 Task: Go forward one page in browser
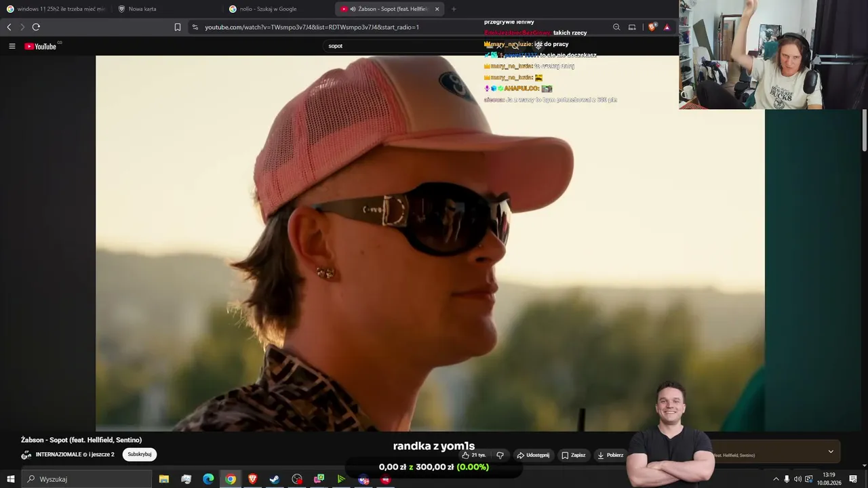[x=22, y=27]
